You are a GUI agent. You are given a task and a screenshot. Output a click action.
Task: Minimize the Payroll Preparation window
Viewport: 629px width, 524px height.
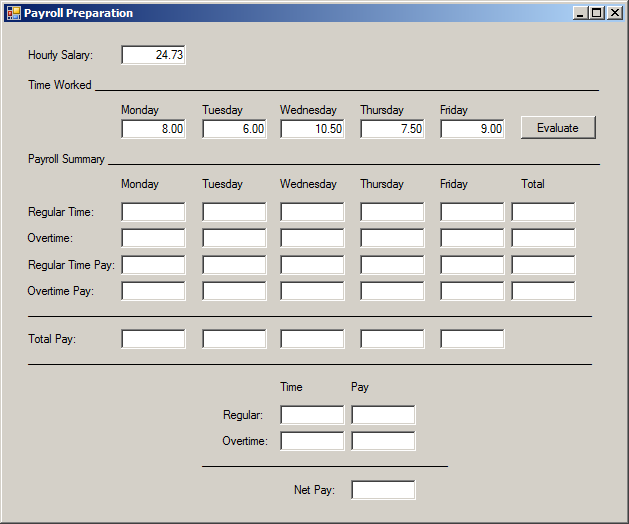pos(580,13)
